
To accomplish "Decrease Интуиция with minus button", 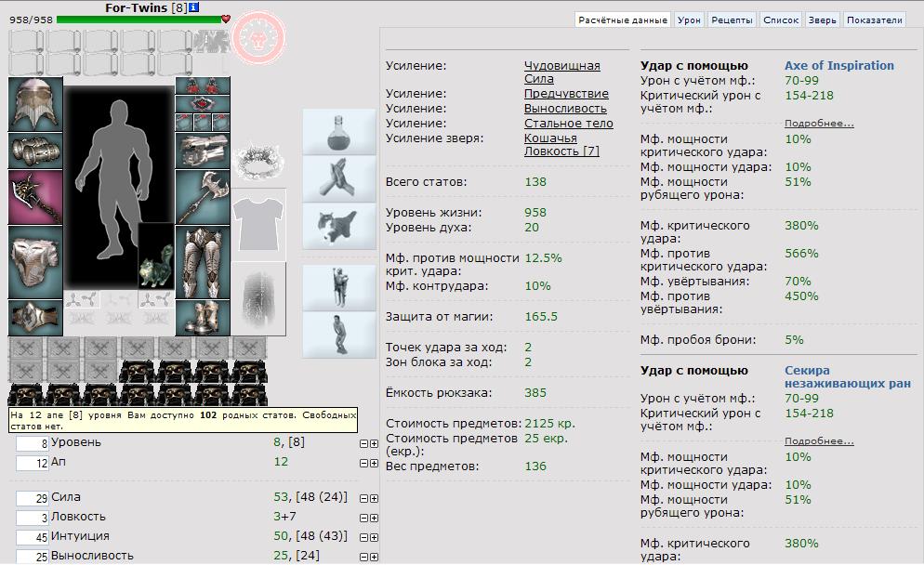I will pyautogui.click(x=363, y=537).
